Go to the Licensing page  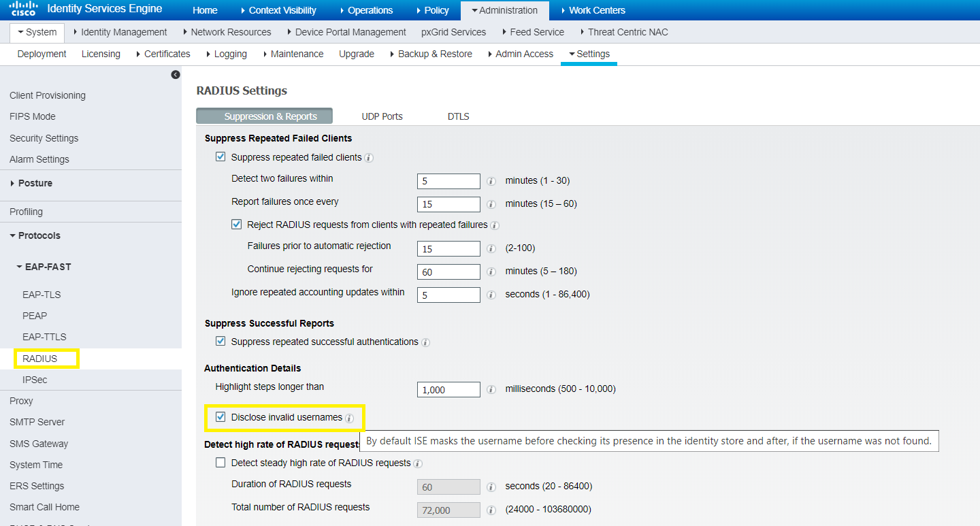pyautogui.click(x=101, y=54)
